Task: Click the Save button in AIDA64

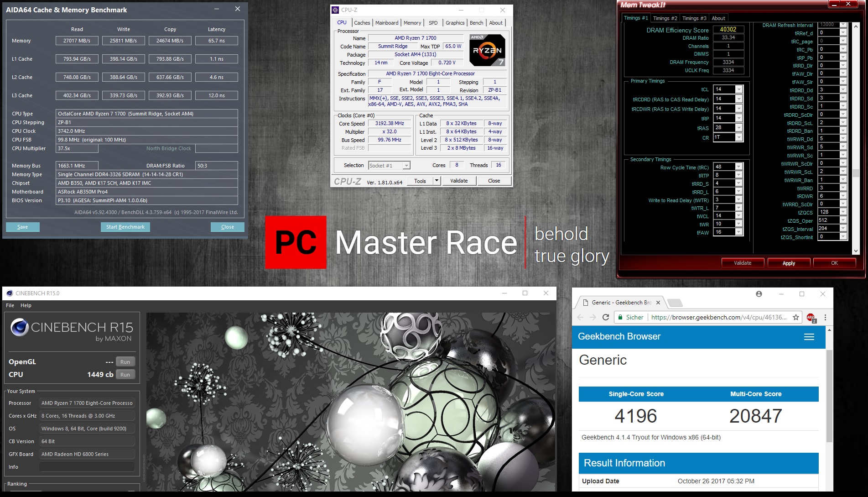Action: point(22,227)
